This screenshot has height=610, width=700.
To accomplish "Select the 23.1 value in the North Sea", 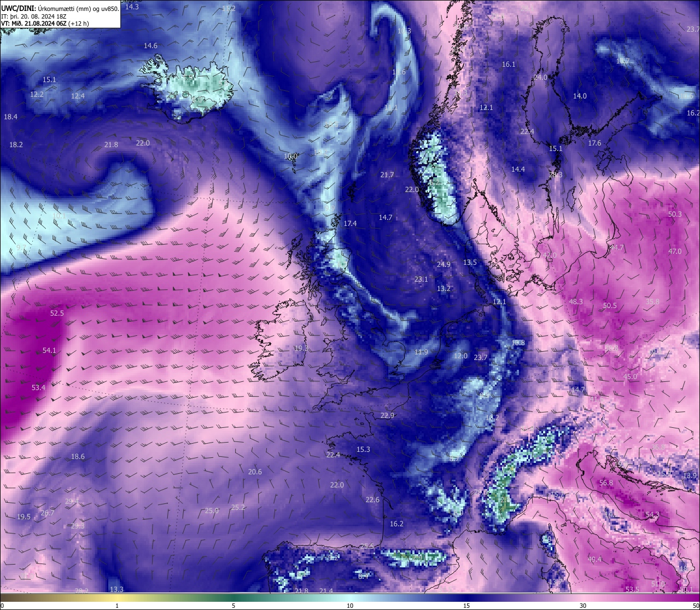I will [x=421, y=279].
